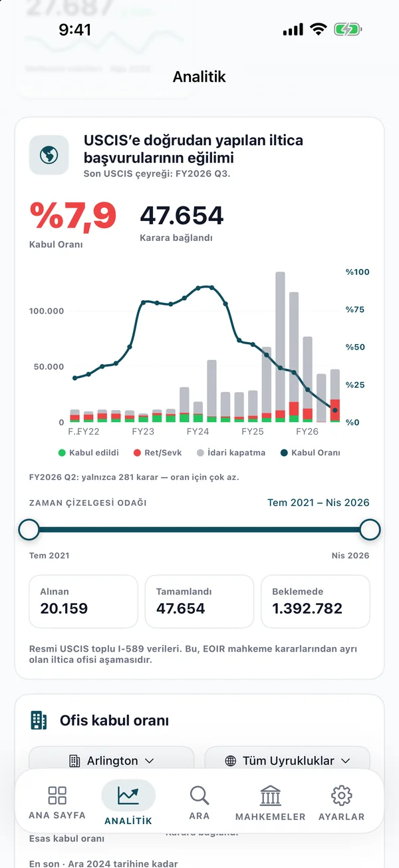399x868 pixels.
Task: Click the right timeline slider handle at Nis 2026
Action: (x=370, y=530)
